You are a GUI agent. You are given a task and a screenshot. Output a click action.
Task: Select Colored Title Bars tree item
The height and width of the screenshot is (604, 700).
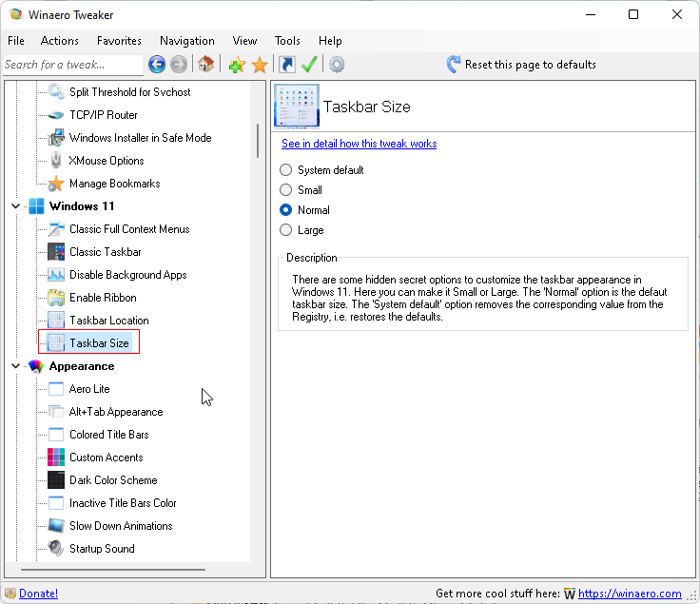coord(109,435)
